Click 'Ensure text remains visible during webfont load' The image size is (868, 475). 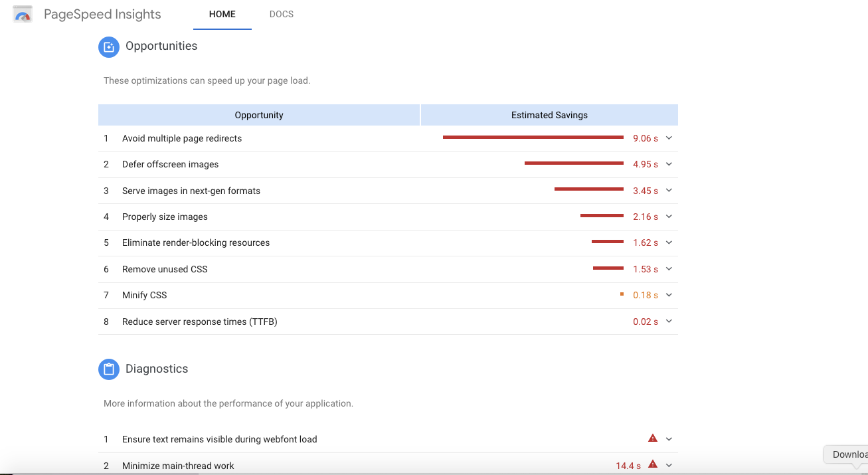pyautogui.click(x=220, y=439)
